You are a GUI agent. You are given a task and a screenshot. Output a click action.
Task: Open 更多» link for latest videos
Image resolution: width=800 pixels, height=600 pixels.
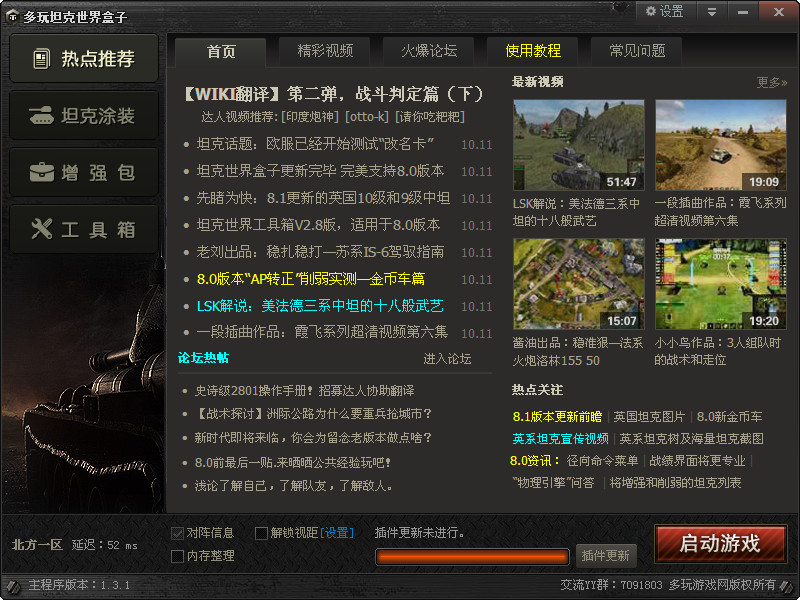[771, 82]
